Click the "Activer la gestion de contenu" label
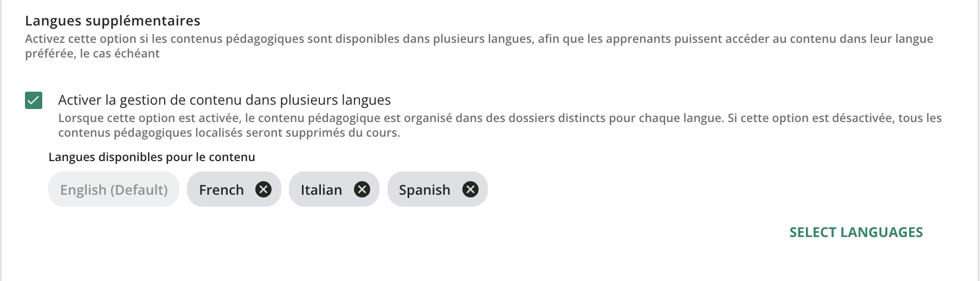 click(x=224, y=100)
